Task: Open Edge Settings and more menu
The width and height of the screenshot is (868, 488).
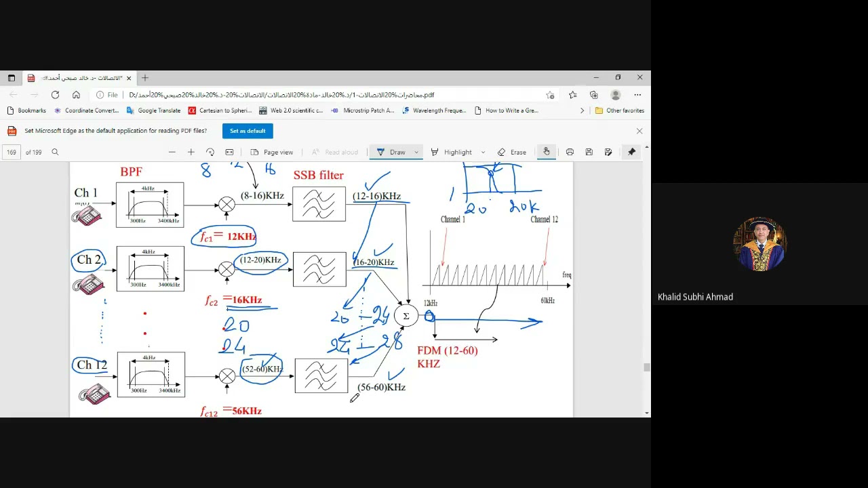Action: (637, 95)
